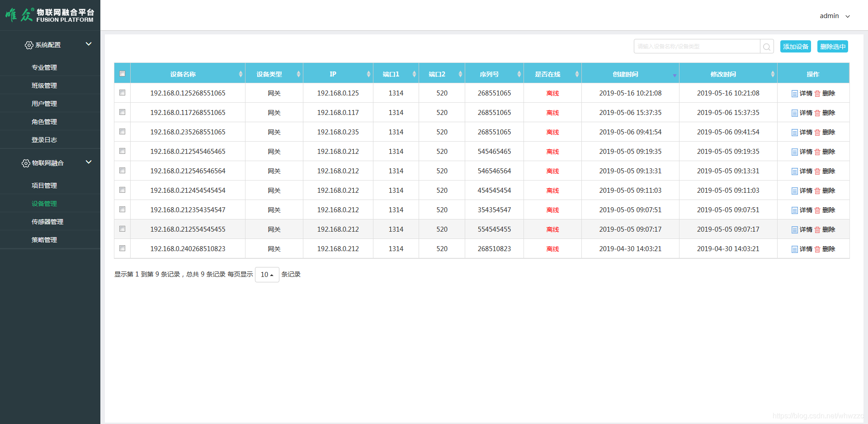The height and width of the screenshot is (424, 868).
Task: Sort by 创建时间 column
Action: pyautogui.click(x=630, y=74)
